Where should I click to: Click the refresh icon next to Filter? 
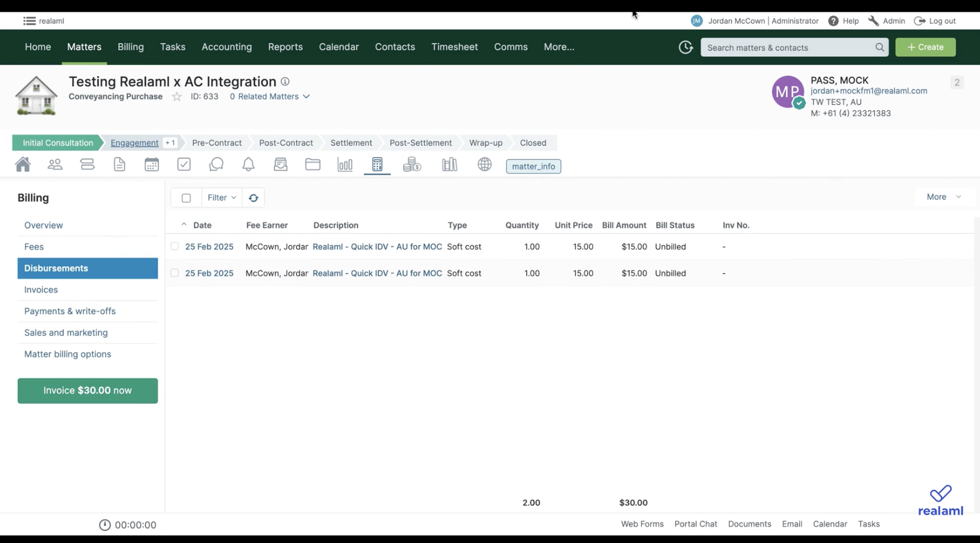254,198
